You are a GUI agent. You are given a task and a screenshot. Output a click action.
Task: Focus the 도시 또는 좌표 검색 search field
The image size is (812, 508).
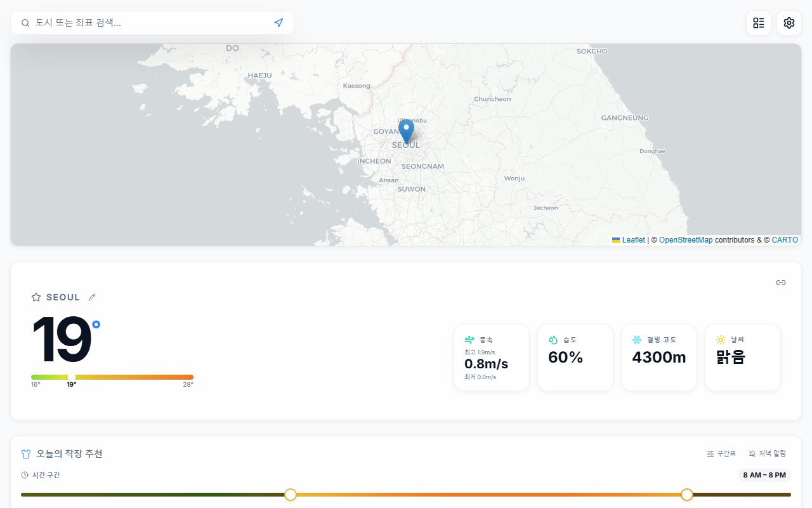pos(152,23)
